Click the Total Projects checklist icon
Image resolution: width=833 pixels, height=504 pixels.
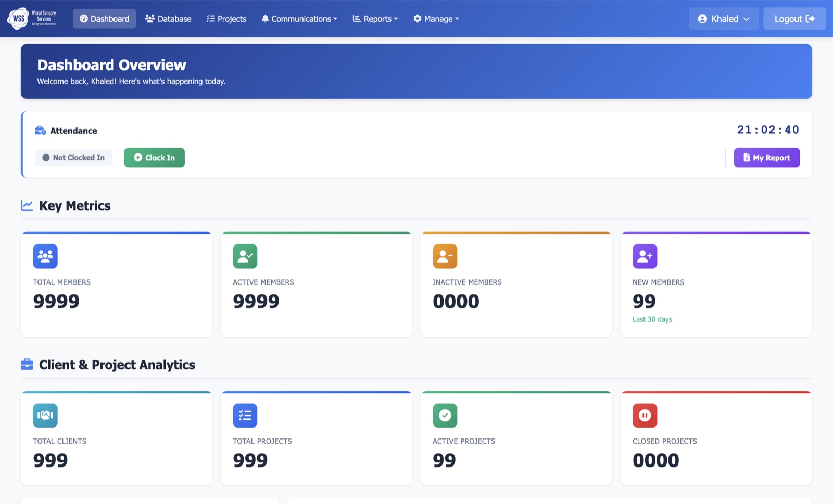[x=245, y=416]
